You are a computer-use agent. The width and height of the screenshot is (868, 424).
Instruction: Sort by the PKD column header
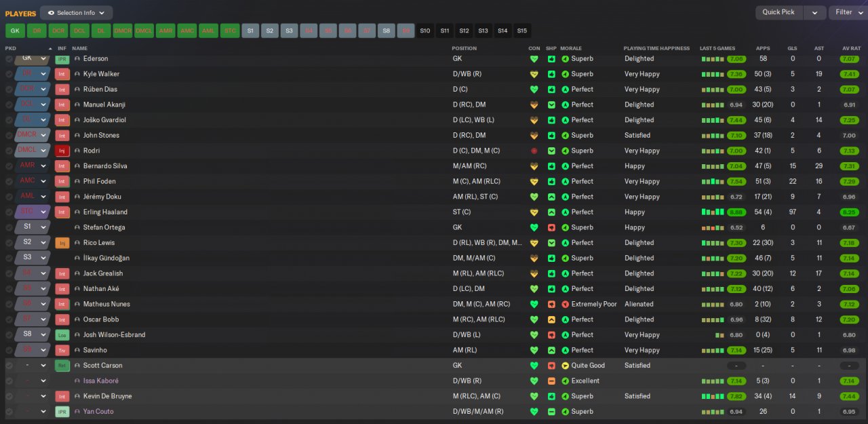(x=11, y=48)
